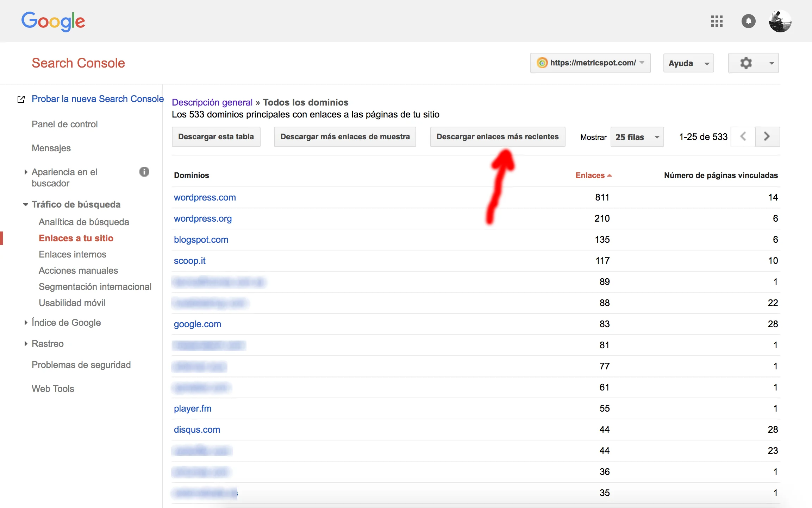This screenshot has width=812, height=508.
Task: Open Analítica de búsqueda
Action: [x=84, y=222]
